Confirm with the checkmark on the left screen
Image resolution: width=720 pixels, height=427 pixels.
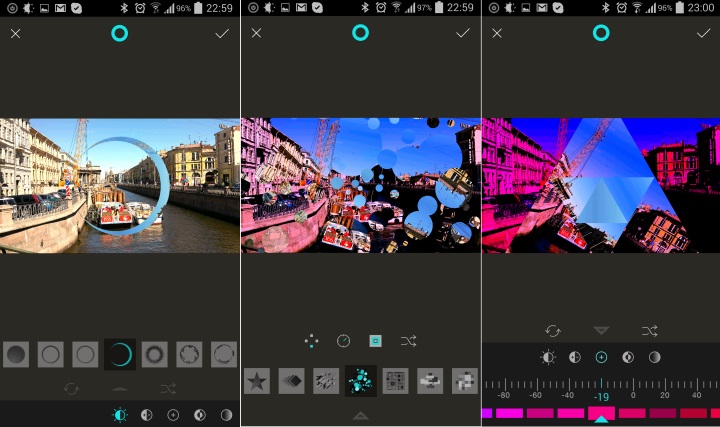point(222,34)
